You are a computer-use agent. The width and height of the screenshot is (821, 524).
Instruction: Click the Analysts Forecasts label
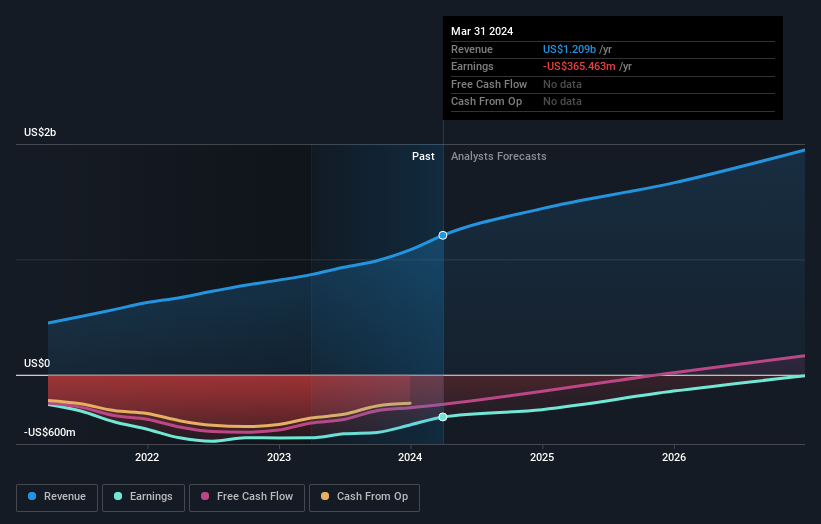pyautogui.click(x=498, y=156)
